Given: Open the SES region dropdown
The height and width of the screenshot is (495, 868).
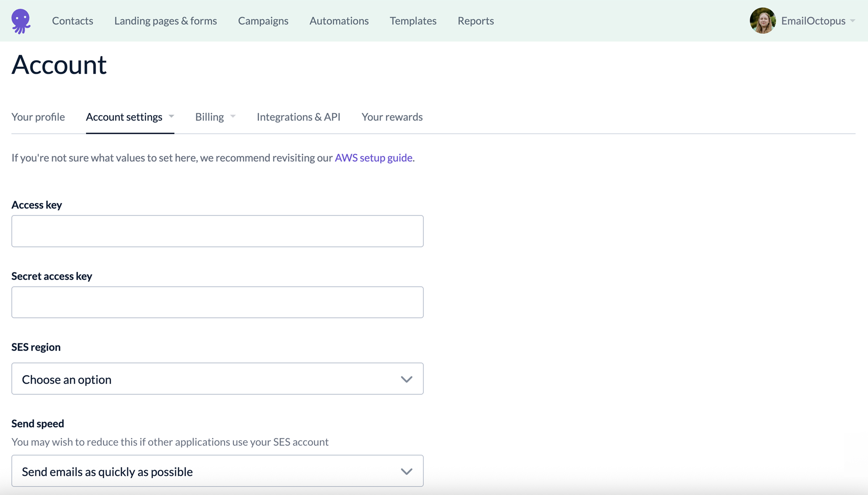Looking at the screenshot, I should pyautogui.click(x=217, y=378).
